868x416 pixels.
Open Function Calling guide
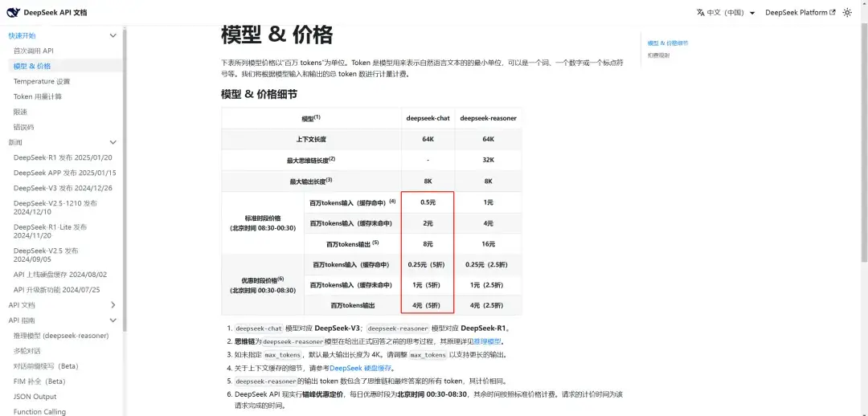[x=40, y=411]
